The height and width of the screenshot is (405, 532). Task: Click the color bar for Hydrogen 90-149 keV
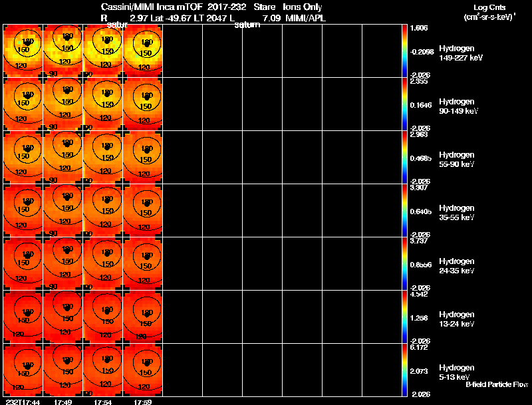404,104
